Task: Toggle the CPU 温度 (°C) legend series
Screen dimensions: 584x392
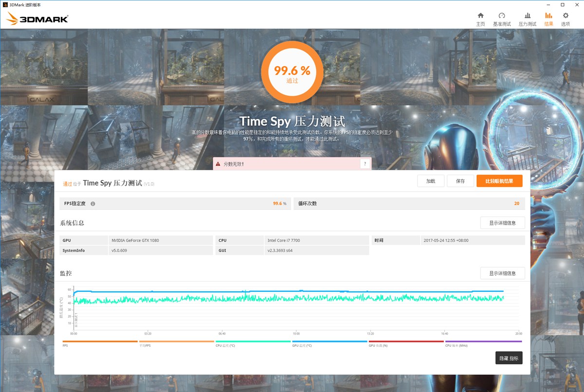Action: (x=253, y=343)
